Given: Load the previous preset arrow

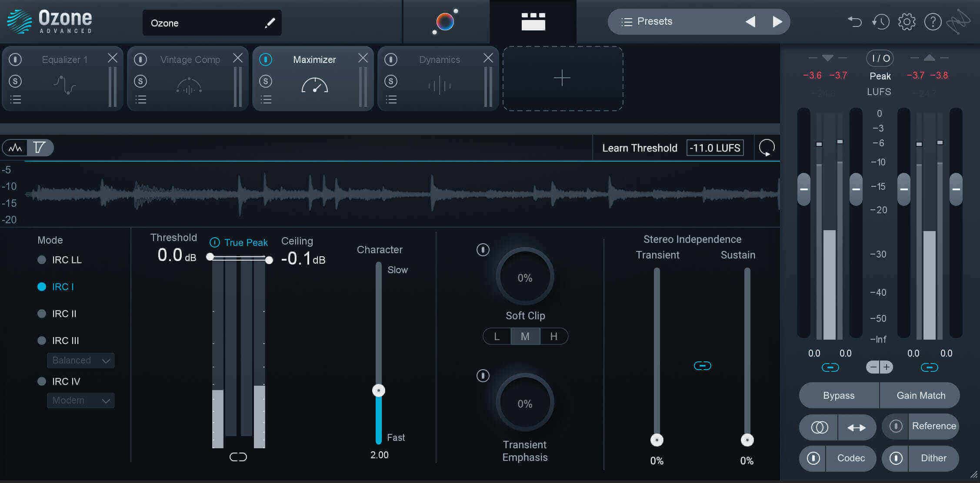Looking at the screenshot, I should (x=750, y=21).
